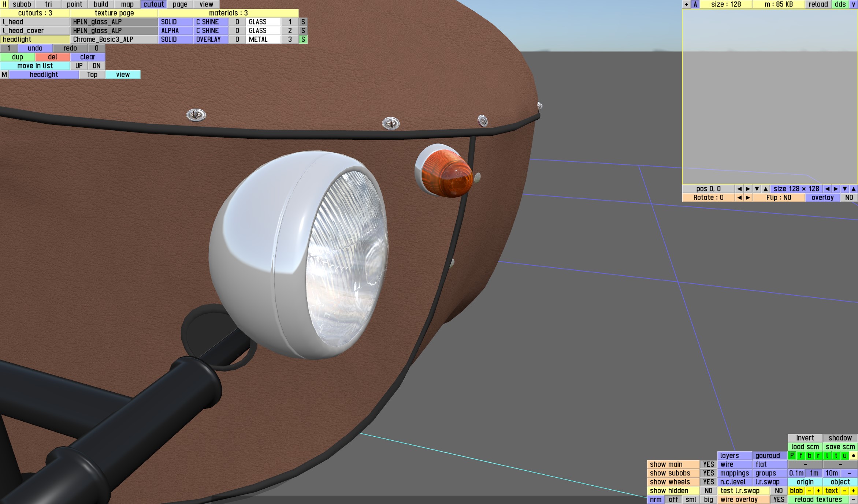The image size is (858, 504).
Task: Select the P perspective view button
Action: coord(792,456)
